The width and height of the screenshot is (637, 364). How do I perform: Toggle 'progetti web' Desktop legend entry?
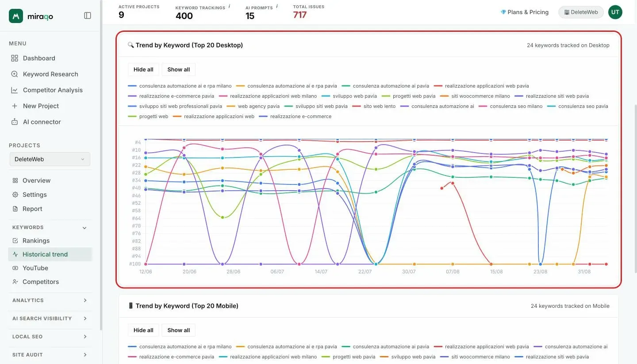click(x=148, y=116)
